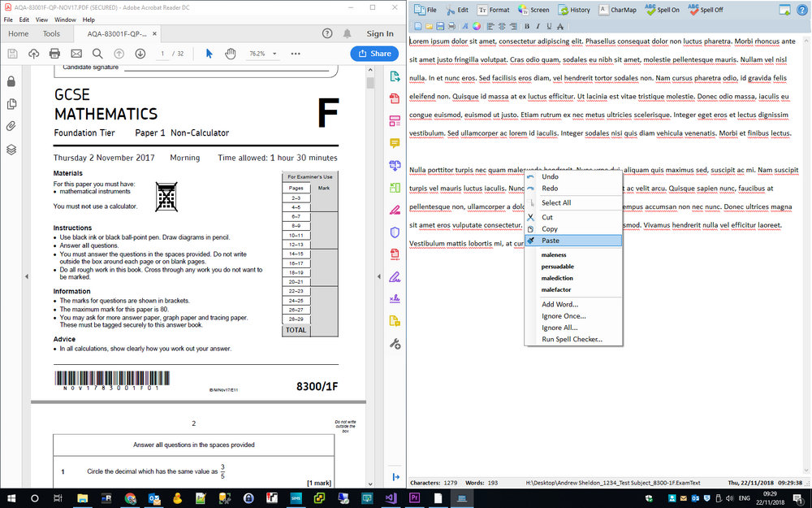
Task: Click Run Spell Checker... option
Action: click(572, 340)
